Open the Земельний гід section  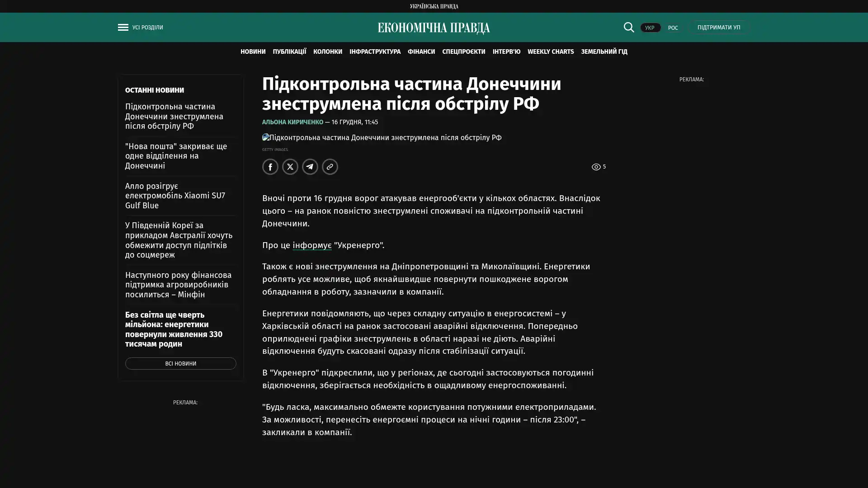click(x=604, y=52)
